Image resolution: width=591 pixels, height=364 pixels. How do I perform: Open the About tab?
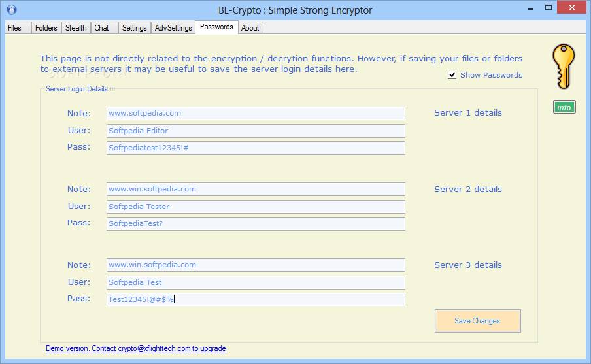[x=250, y=28]
